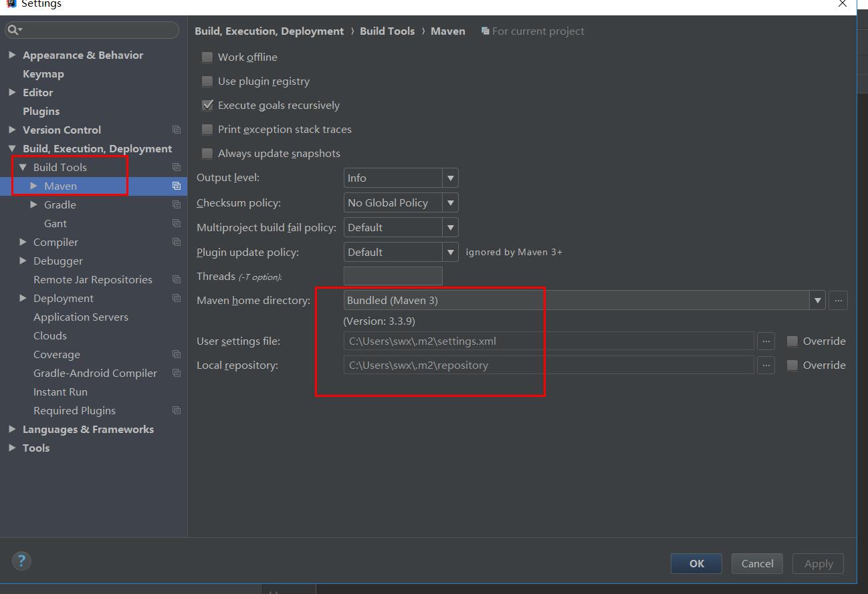Screen dimensions: 868x594
Task: Expand the Compiler subtree arrow
Action: click(23, 242)
